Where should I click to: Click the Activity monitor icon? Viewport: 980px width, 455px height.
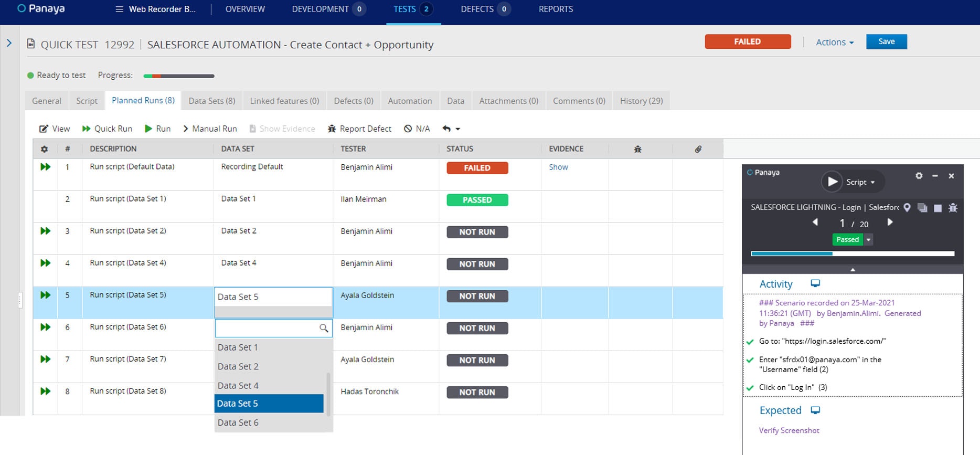point(815,283)
